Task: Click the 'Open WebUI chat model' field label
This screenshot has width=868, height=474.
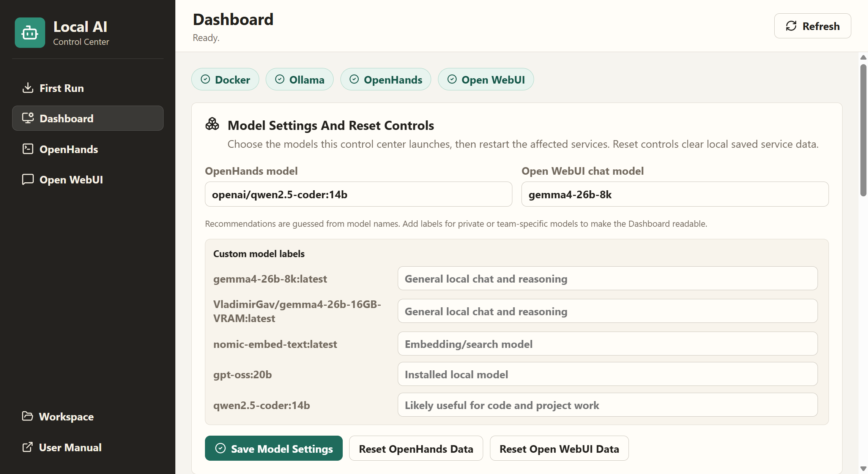Action: pos(583,171)
